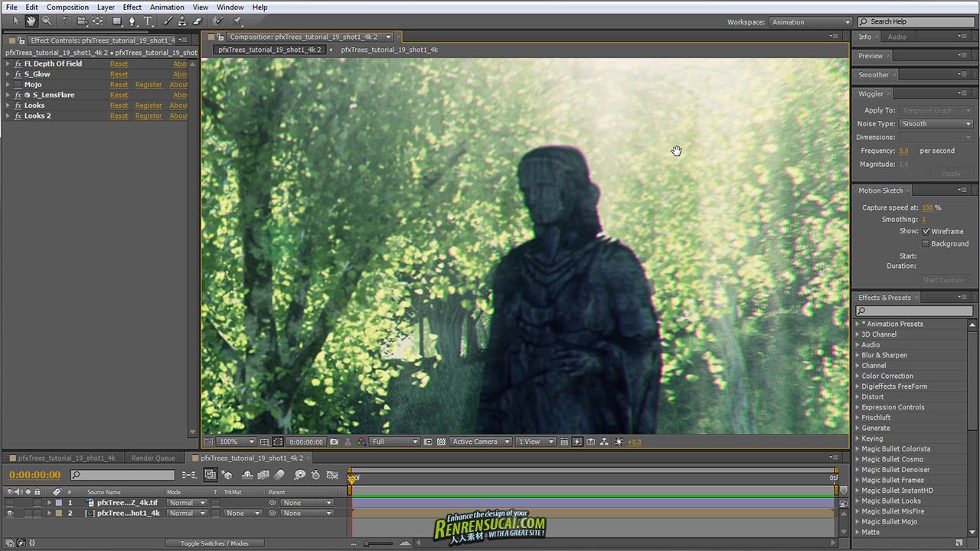The image size is (980, 551).
Task: Expand FL Depth Of Field effect properties
Action: (8, 64)
